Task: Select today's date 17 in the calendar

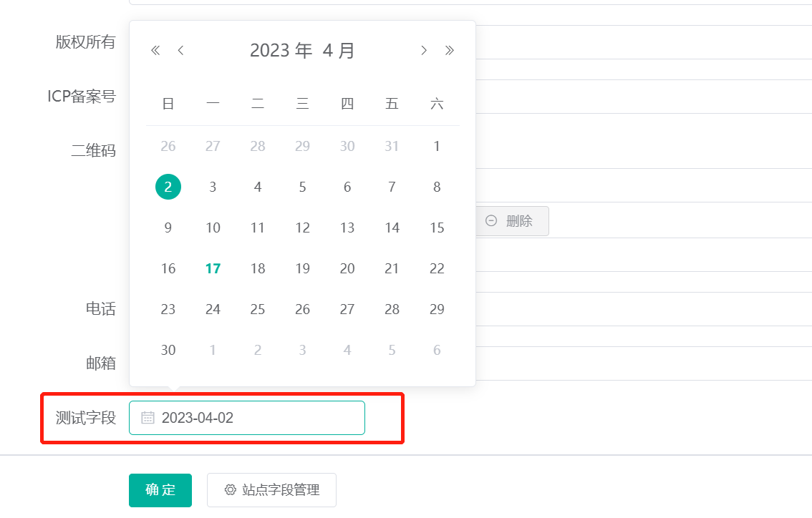Action: (213, 268)
